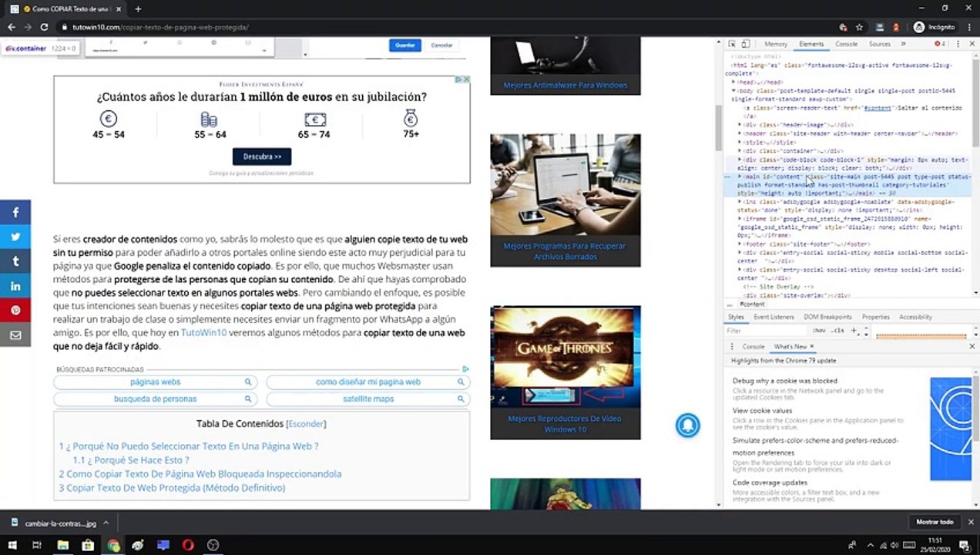Open the Accessibility pane tab
This screenshot has height=555, width=980.
[915, 317]
